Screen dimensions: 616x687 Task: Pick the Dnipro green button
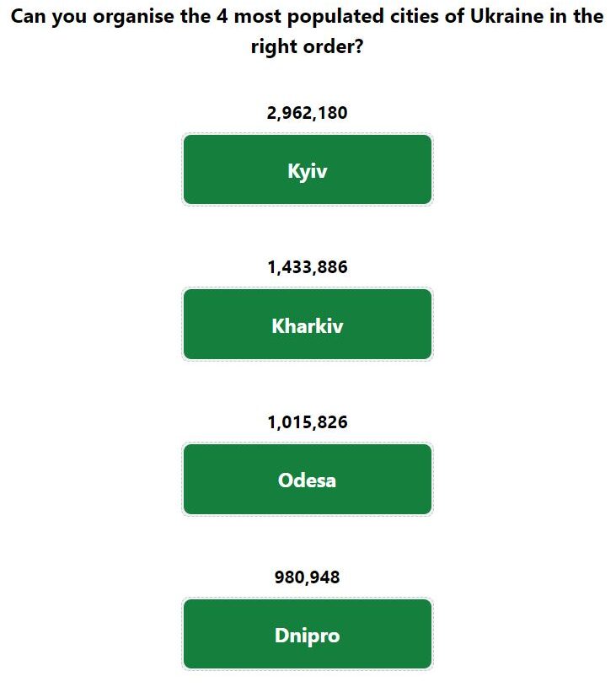point(308,634)
